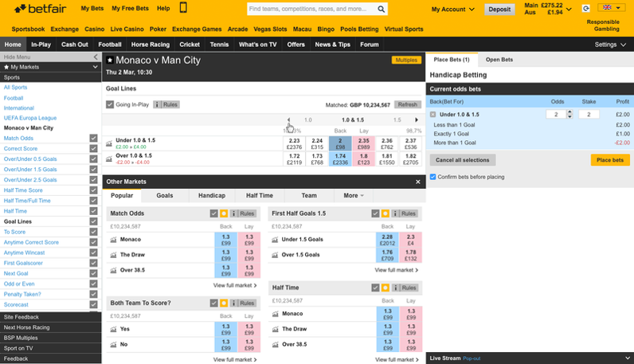The image size is (634, 364).
Task: Toggle checkbox in Match Odds market header
Action: [x=214, y=213]
